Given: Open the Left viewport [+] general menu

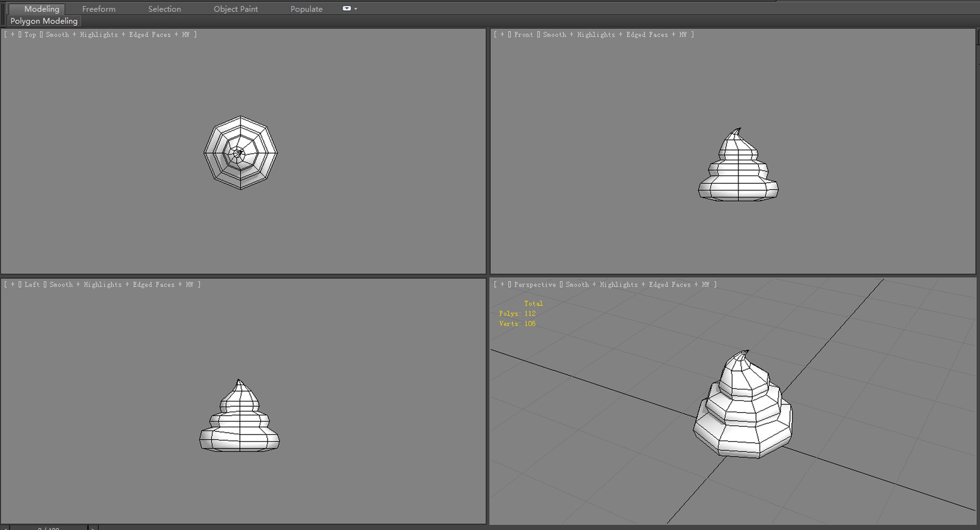Looking at the screenshot, I should (12, 285).
